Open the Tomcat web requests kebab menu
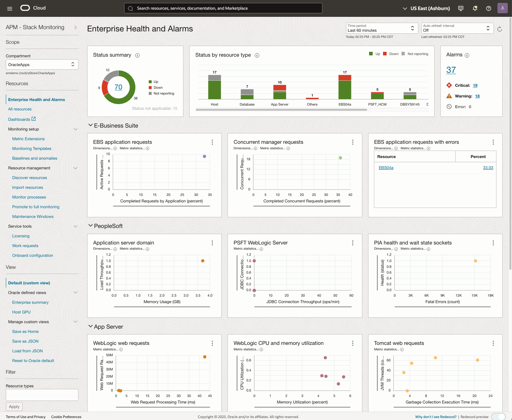The height and width of the screenshot is (420, 512). 493,343
